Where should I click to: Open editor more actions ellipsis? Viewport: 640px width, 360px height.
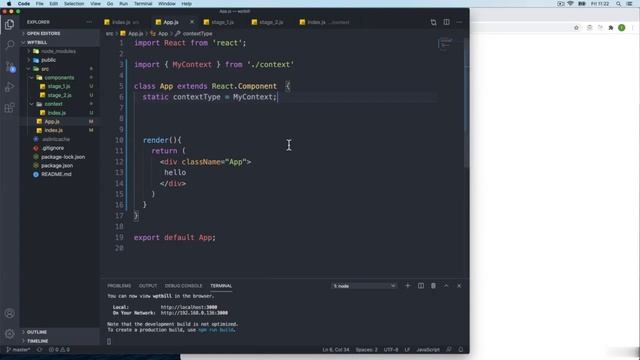[459, 22]
